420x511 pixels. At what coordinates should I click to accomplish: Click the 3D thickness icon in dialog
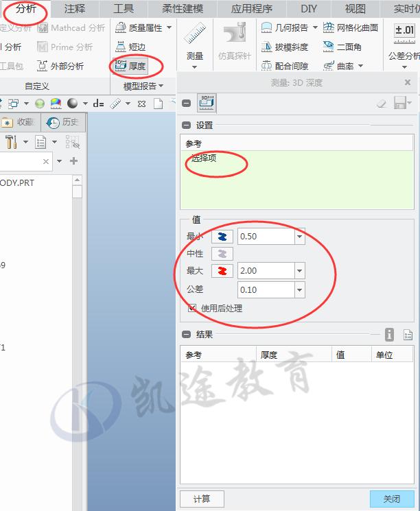click(x=207, y=103)
